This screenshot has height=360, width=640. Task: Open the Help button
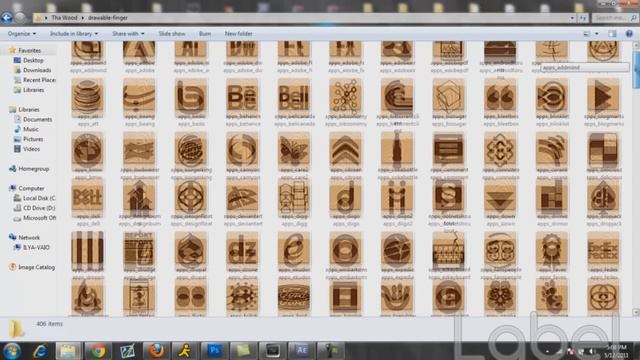(x=629, y=34)
